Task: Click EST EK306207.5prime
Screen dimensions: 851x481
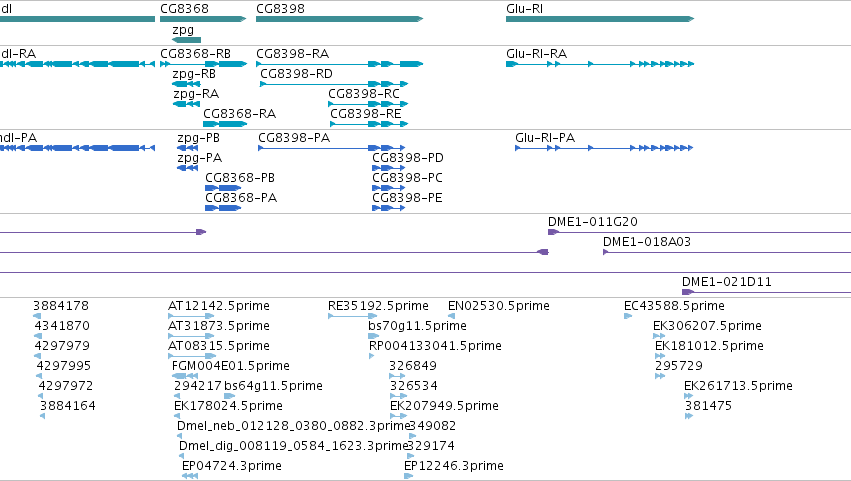Action: point(707,326)
